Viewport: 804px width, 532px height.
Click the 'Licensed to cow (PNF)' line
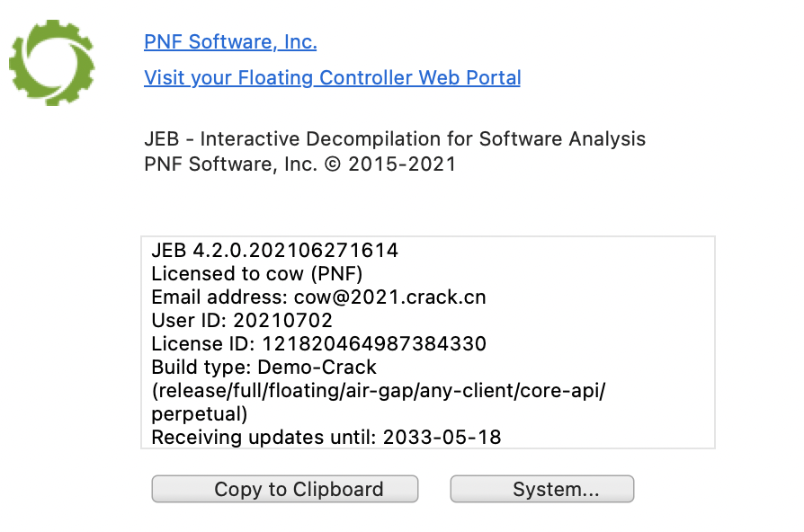(x=257, y=274)
